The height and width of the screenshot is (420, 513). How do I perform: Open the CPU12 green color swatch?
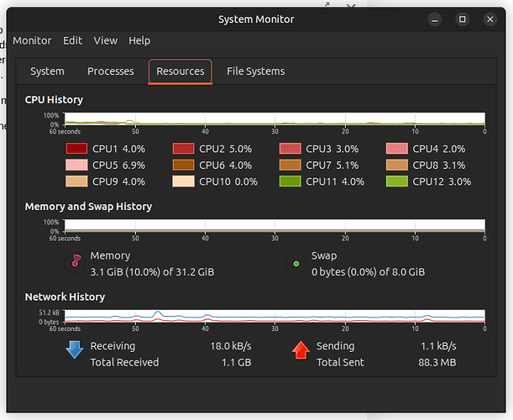click(396, 181)
